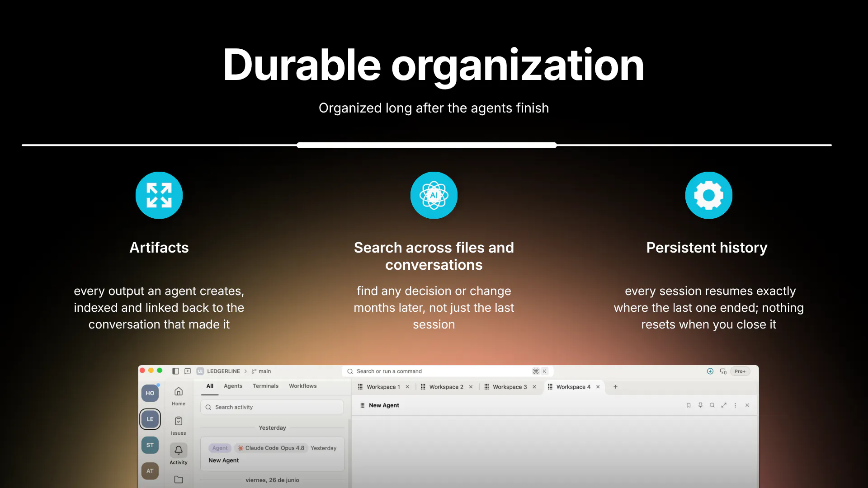Switch to the Agents tab
The image size is (868, 488).
pyautogui.click(x=233, y=386)
